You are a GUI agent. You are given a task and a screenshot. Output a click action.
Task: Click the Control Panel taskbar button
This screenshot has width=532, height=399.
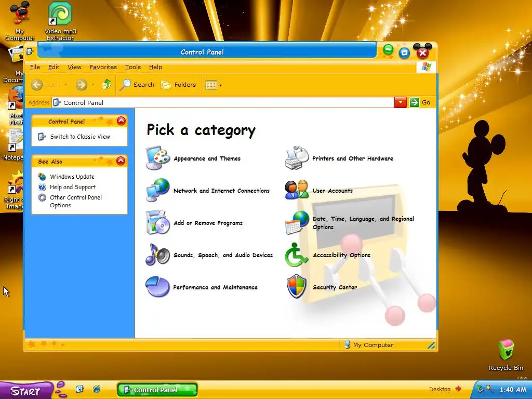point(157,390)
